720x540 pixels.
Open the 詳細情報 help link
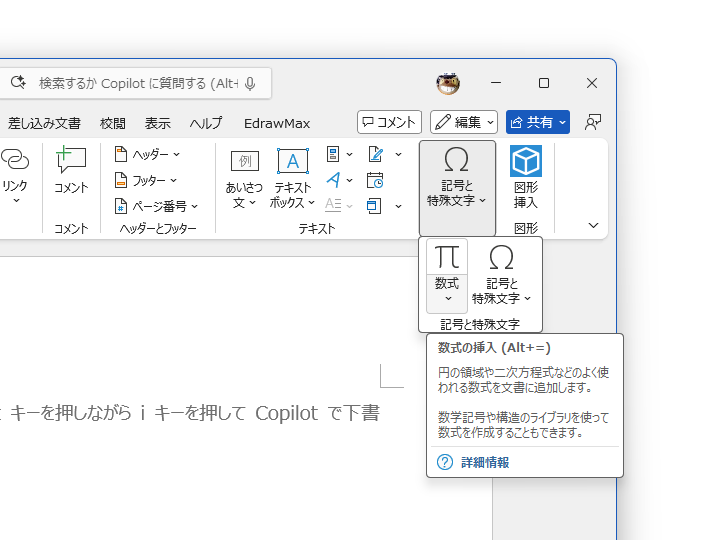485,462
